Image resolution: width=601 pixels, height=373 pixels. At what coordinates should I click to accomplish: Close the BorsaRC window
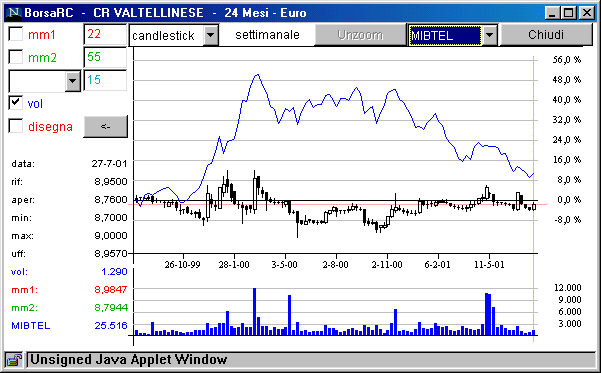(586, 13)
